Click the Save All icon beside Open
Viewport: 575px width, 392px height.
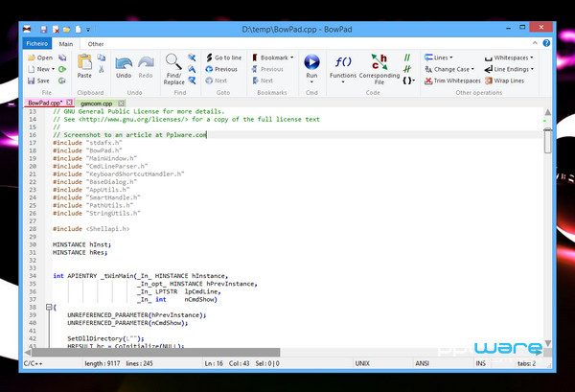click(x=62, y=58)
